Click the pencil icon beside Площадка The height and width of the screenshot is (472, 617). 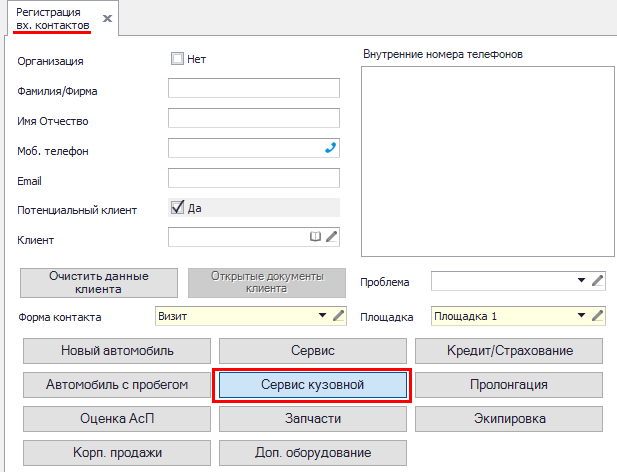coord(598,316)
